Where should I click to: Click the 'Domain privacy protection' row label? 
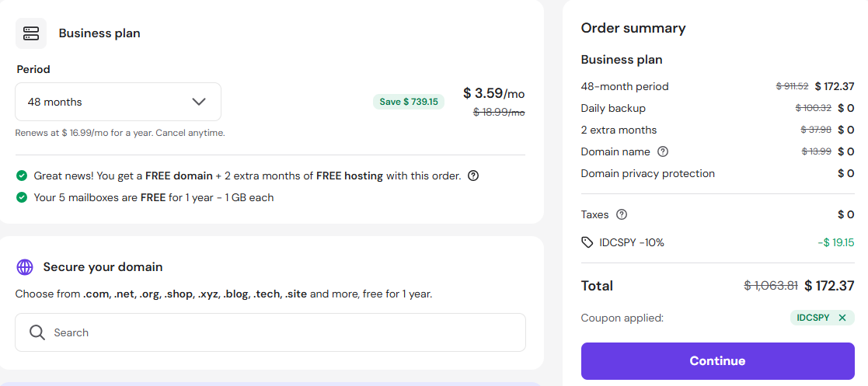647,174
